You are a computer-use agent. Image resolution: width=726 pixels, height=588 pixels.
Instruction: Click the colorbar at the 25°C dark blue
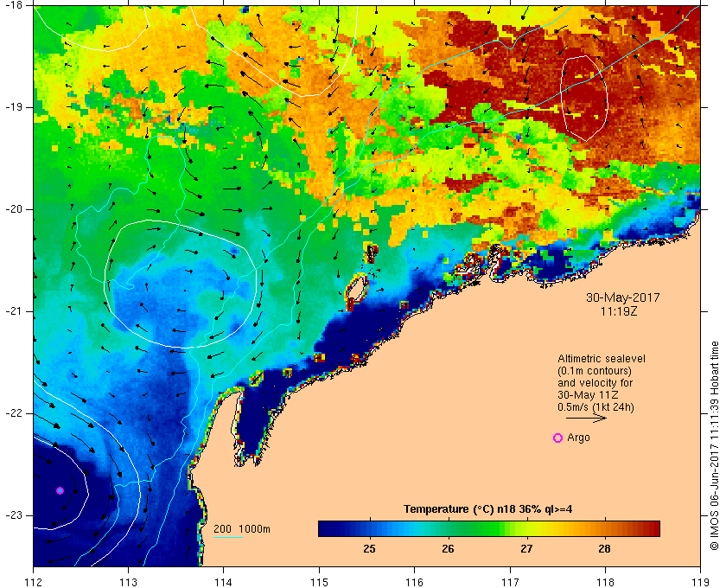click(x=370, y=528)
